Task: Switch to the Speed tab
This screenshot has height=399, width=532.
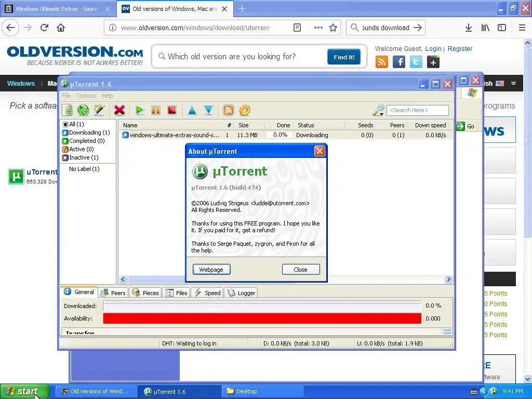Action: point(207,293)
